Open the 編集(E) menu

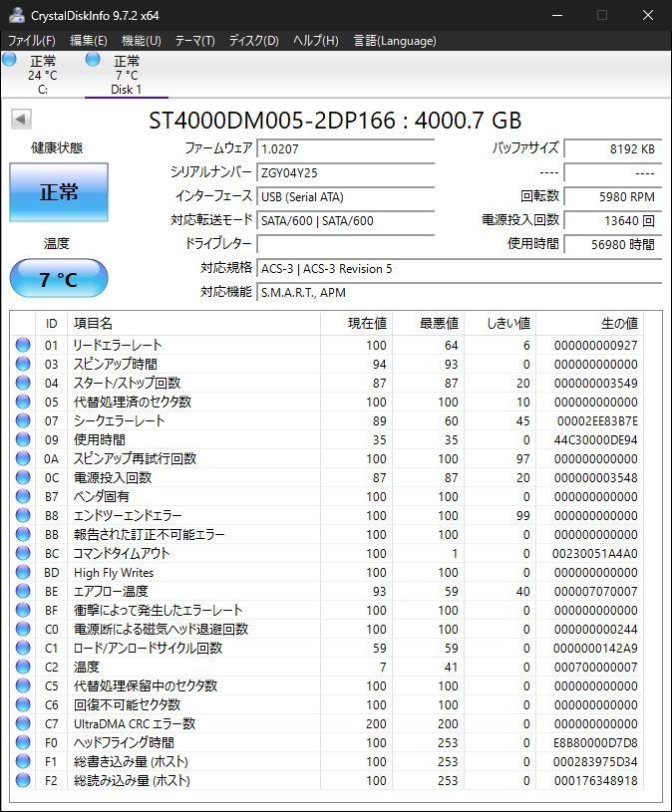[88, 41]
